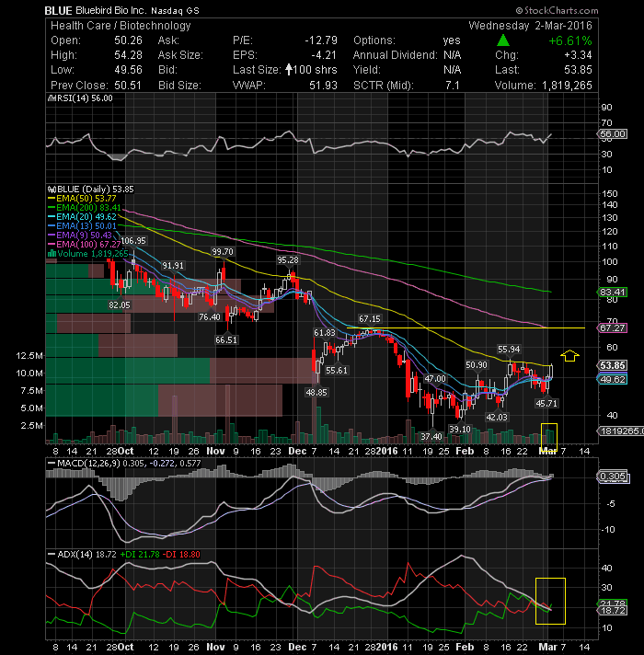Screen dimensions: 644x655
Task: Click the 0.305 MACD axis tag
Action: point(612,477)
